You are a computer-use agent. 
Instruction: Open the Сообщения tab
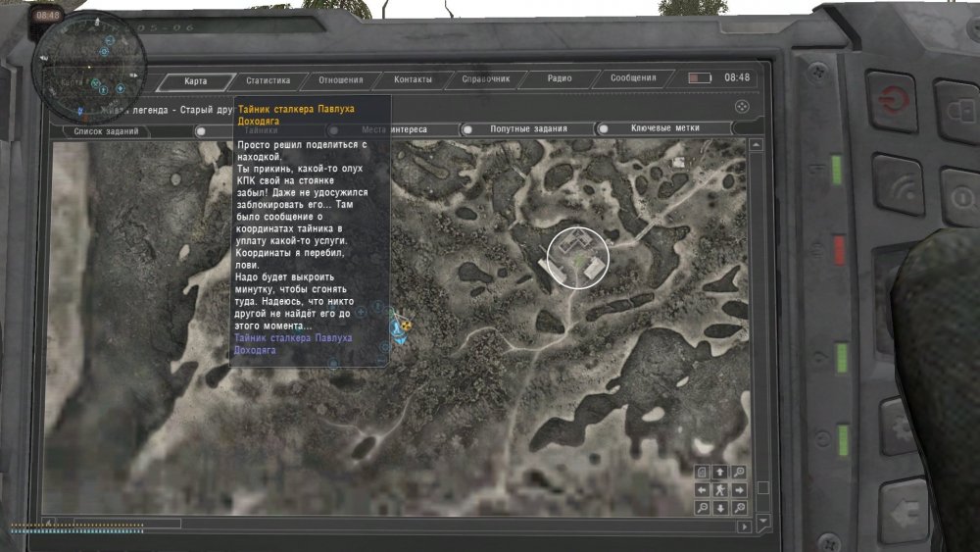[x=633, y=77]
